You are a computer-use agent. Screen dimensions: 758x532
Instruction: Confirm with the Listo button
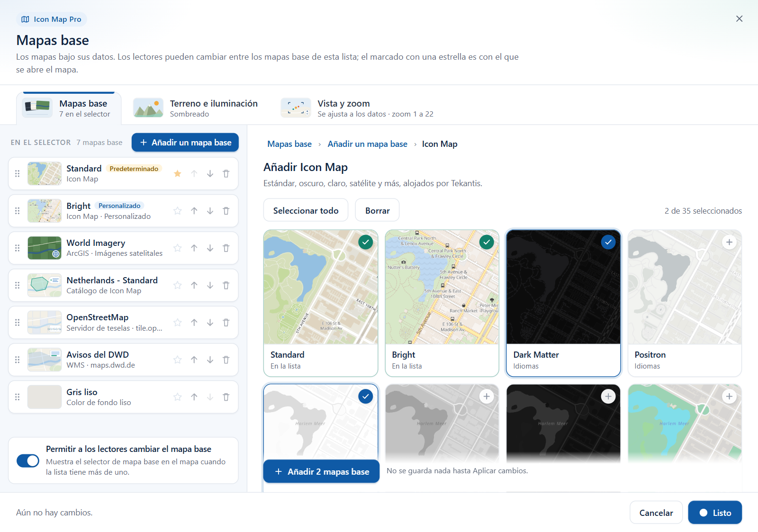point(715,513)
